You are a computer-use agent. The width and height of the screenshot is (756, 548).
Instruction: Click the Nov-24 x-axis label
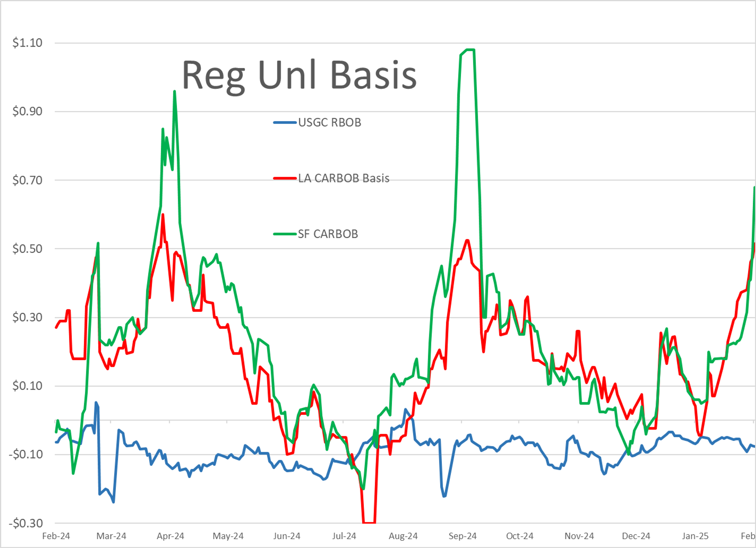(579, 536)
